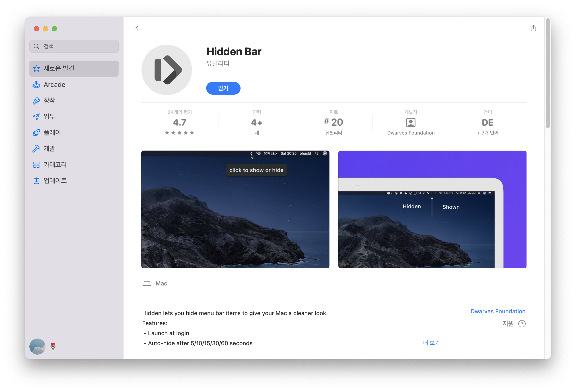Viewport: 576px width, 392px height.
Task: Open the 플레이 section
Action: [52, 133]
